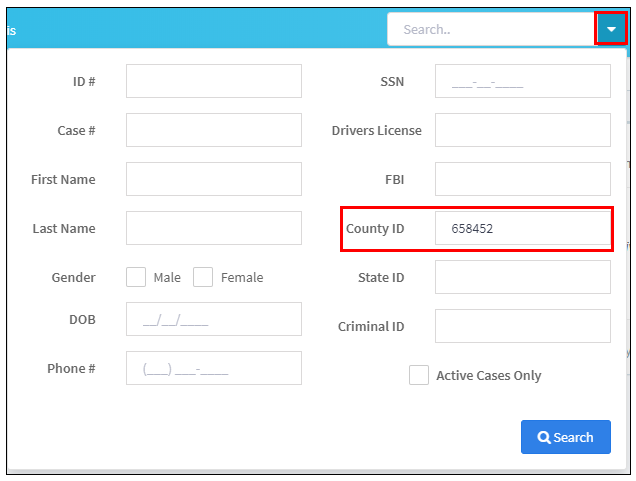Select the DOB date field

(214, 319)
